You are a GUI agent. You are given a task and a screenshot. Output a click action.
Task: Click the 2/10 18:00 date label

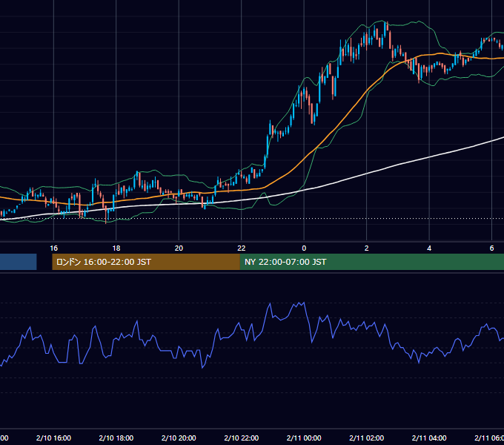tap(116, 438)
